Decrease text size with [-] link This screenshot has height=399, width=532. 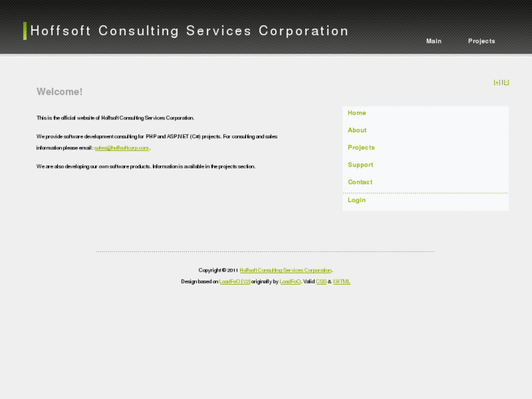coord(506,83)
